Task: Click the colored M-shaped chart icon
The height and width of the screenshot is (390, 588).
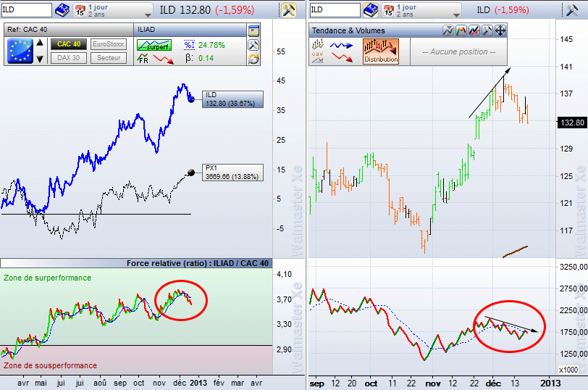Action: [x=461, y=30]
